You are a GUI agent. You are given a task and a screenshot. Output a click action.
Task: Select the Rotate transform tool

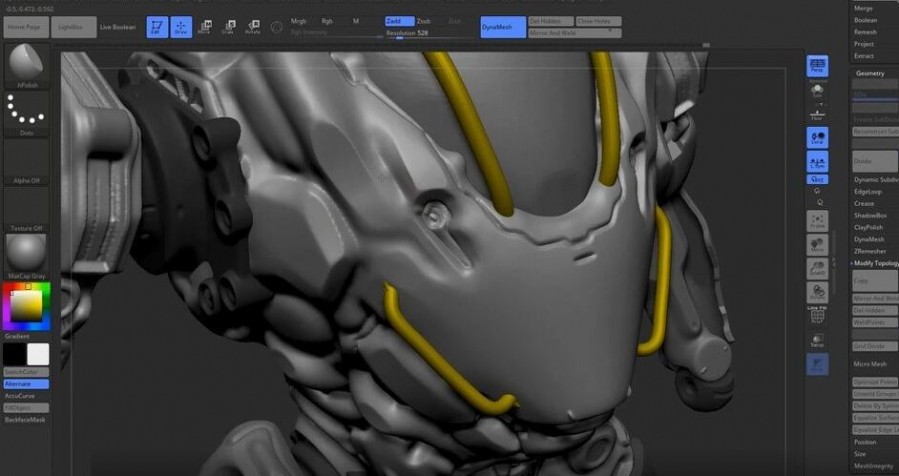[253, 27]
